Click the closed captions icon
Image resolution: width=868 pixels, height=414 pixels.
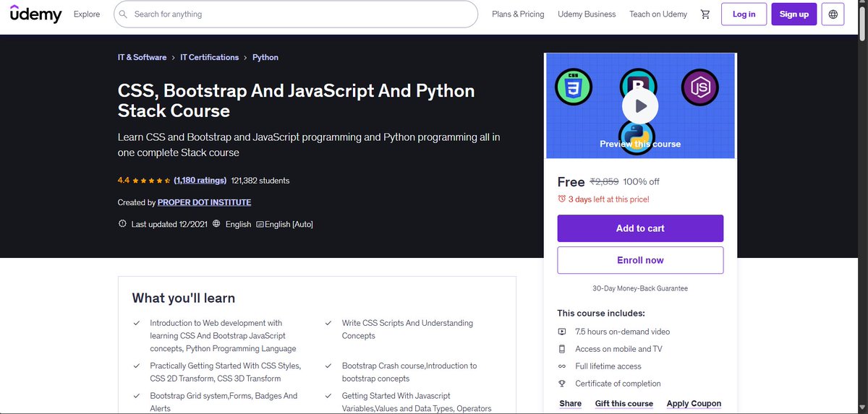(x=260, y=224)
